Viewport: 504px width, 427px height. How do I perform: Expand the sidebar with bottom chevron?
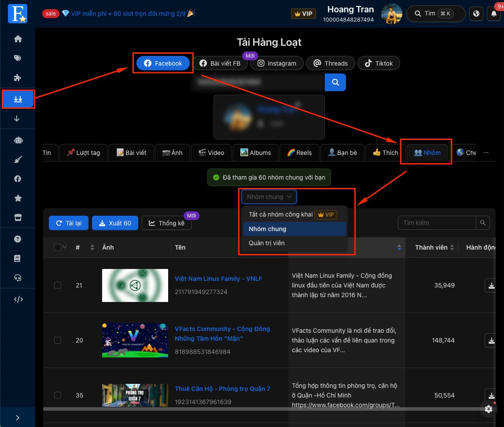click(18, 417)
